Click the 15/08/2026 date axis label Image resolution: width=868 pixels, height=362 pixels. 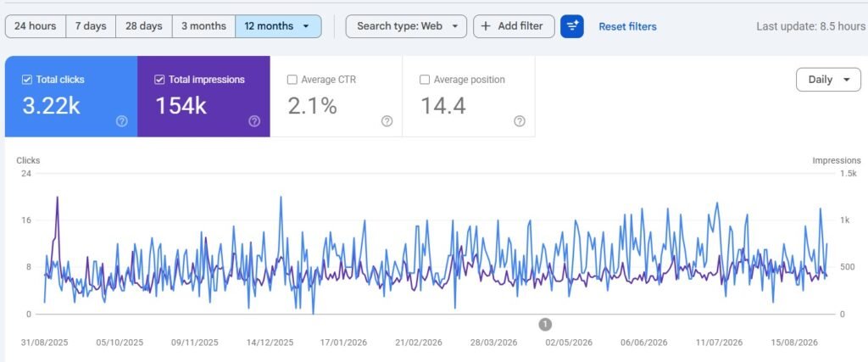pos(794,343)
